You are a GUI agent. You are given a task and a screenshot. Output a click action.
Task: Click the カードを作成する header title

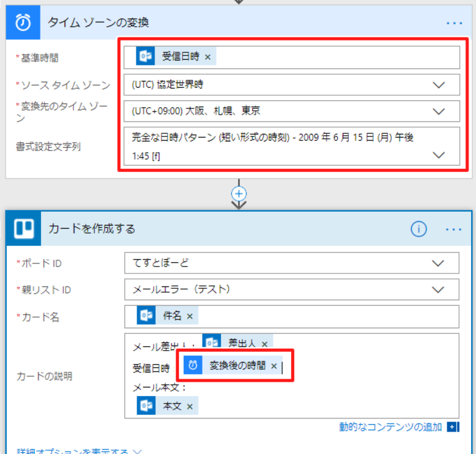pyautogui.click(x=92, y=229)
